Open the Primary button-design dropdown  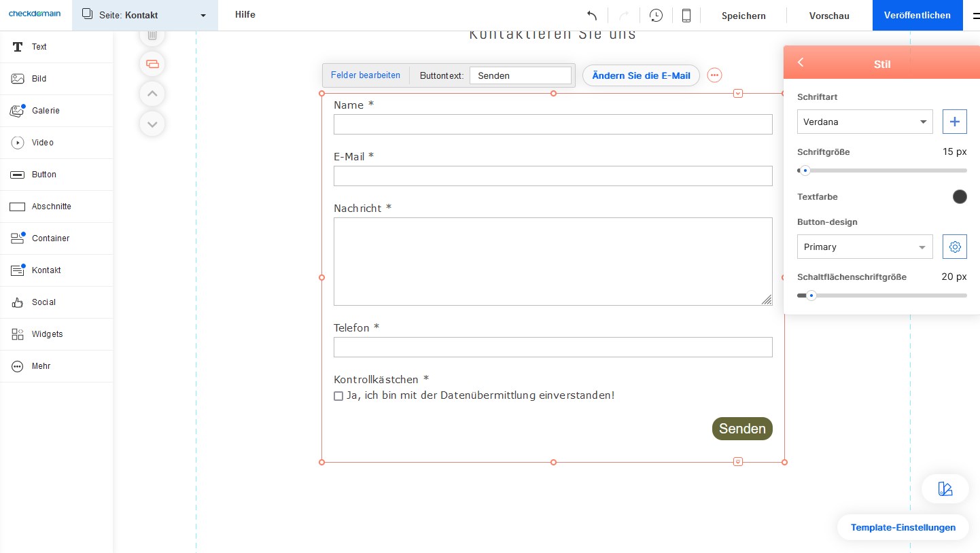pos(864,247)
